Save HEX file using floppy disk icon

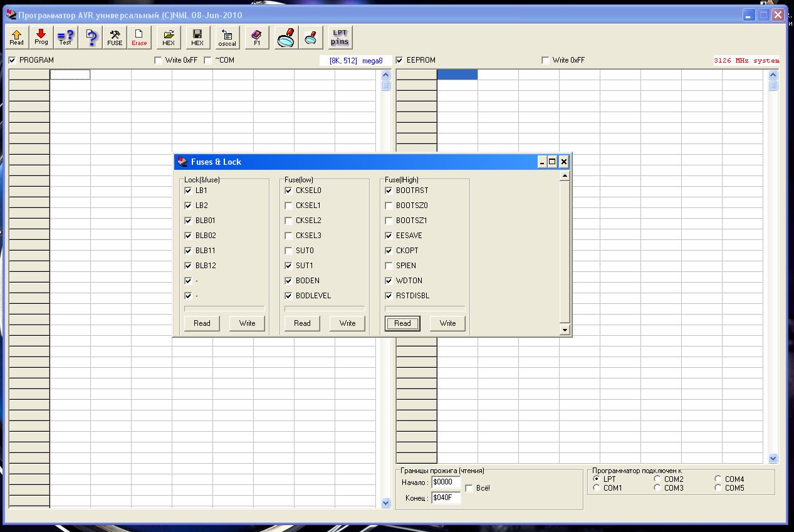[x=197, y=38]
